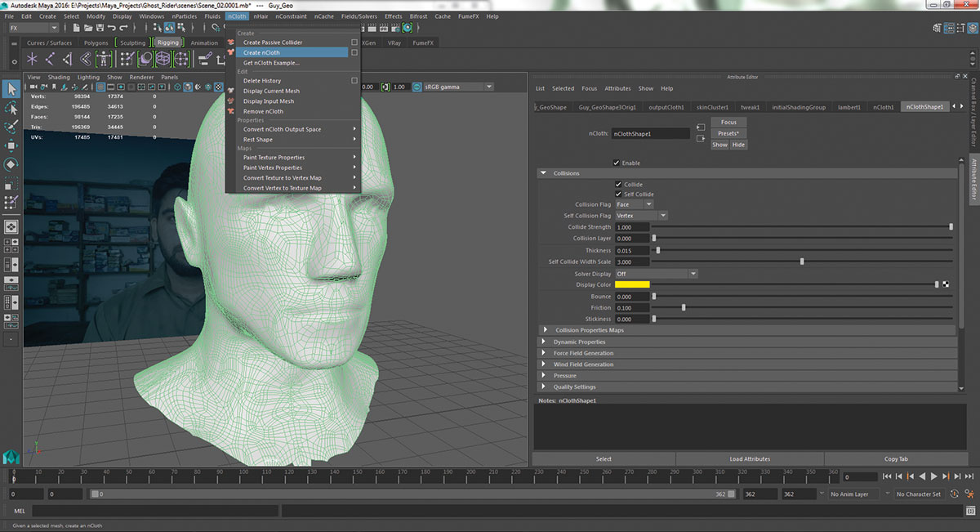980x532 pixels.
Task: Open the Create nCloth option box
Action: pos(354,52)
